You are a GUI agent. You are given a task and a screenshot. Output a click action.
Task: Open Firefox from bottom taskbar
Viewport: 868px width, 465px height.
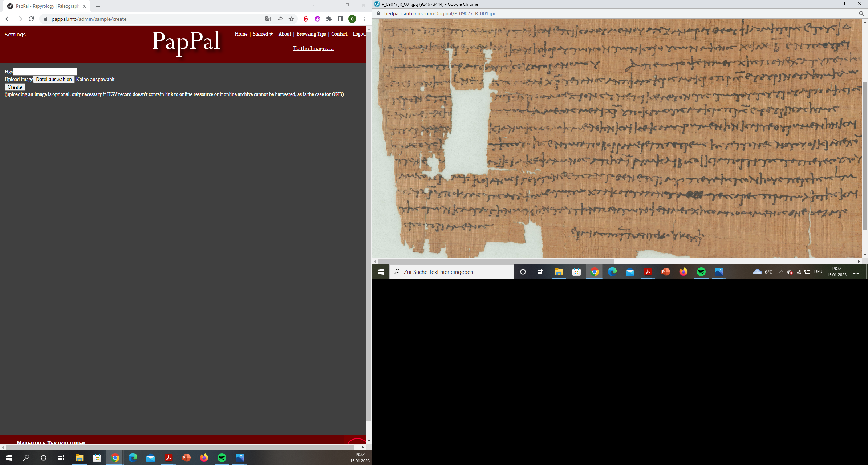tap(204, 458)
